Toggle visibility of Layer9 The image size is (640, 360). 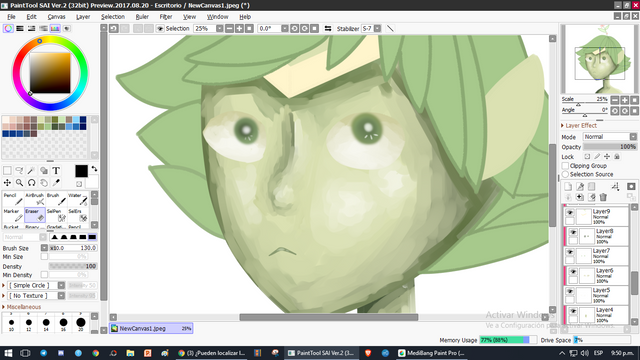tap(570, 213)
